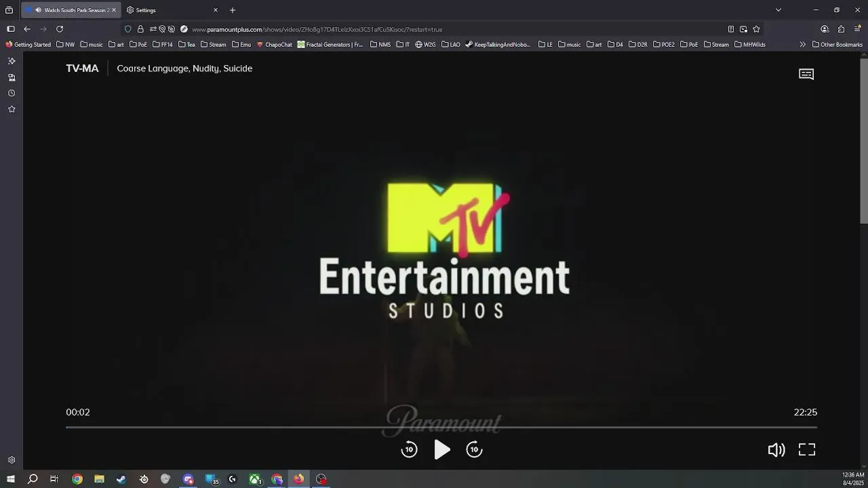Switch to the Watch South Park tab
Screen dimensions: 868x488
71,10
